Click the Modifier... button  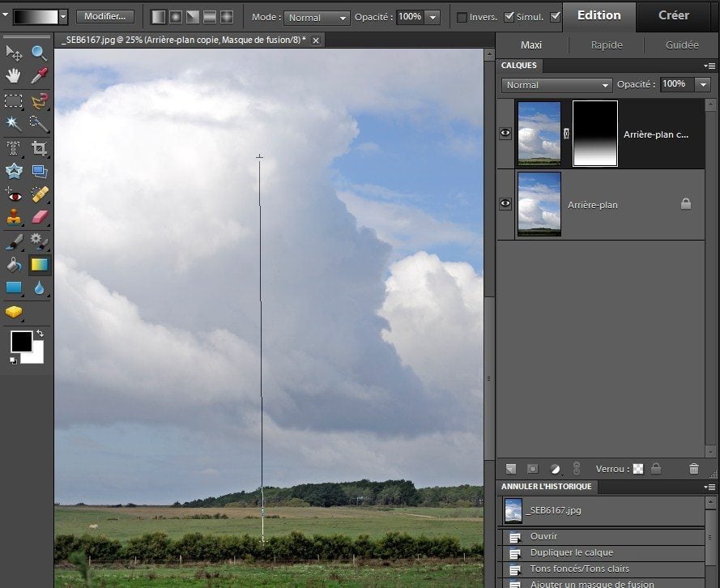(105, 16)
